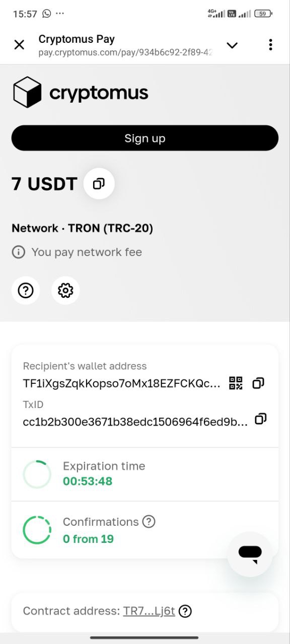The image size is (290, 644).
Task: Copy the 7 USDT amount
Action: [x=99, y=184]
